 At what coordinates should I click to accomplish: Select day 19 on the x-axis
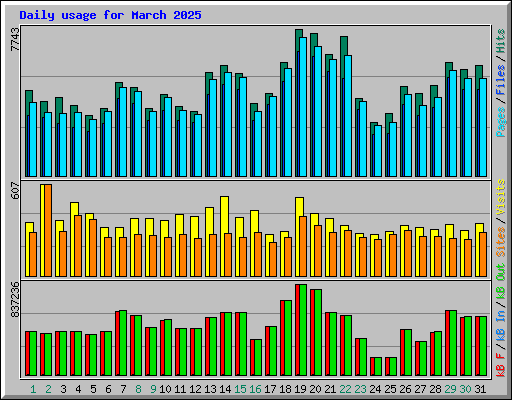click(x=300, y=389)
